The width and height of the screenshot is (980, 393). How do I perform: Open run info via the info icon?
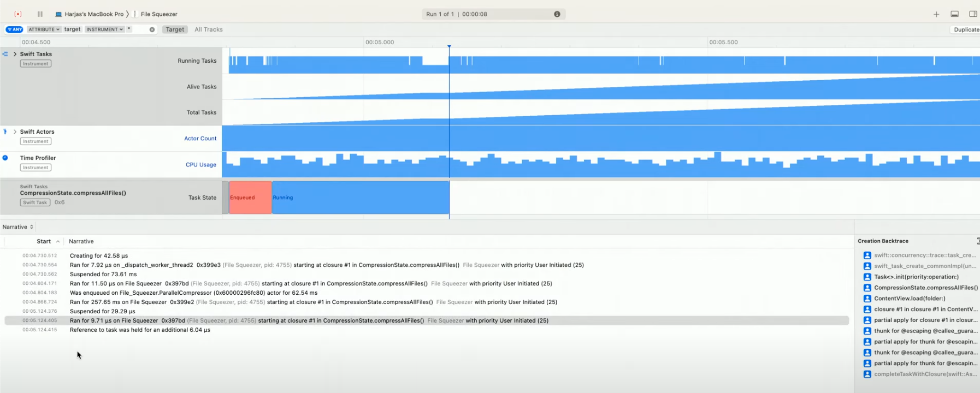coord(557,14)
